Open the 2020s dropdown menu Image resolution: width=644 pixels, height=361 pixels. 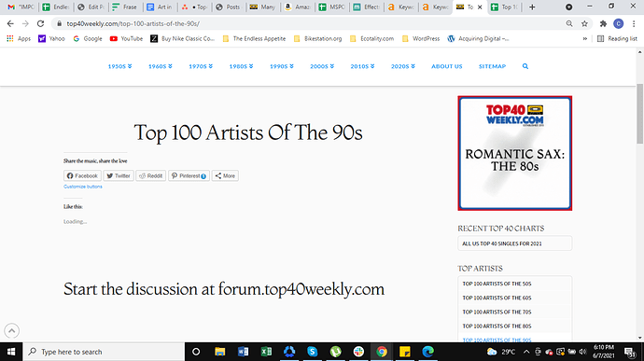[403, 66]
